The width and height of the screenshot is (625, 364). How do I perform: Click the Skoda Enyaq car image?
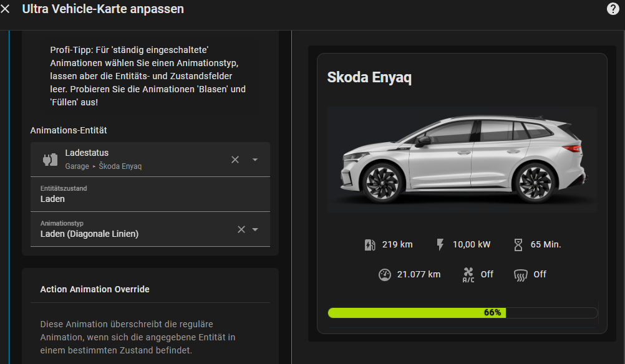pos(462,160)
